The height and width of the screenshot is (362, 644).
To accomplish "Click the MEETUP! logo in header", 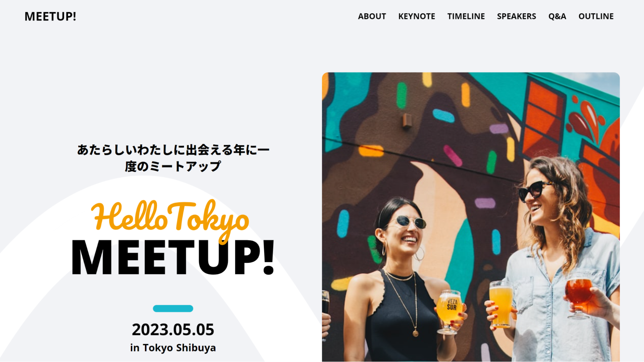I will tap(50, 16).
